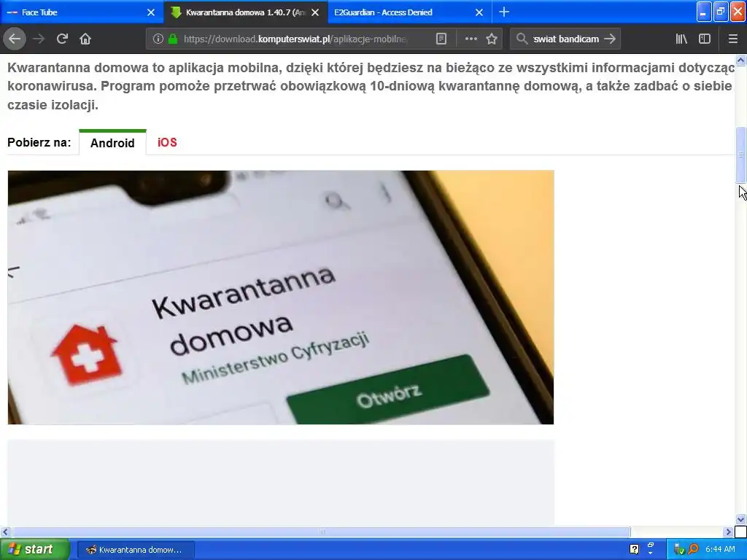Open the Windows Start menu
747x560 pixels.
[35, 549]
